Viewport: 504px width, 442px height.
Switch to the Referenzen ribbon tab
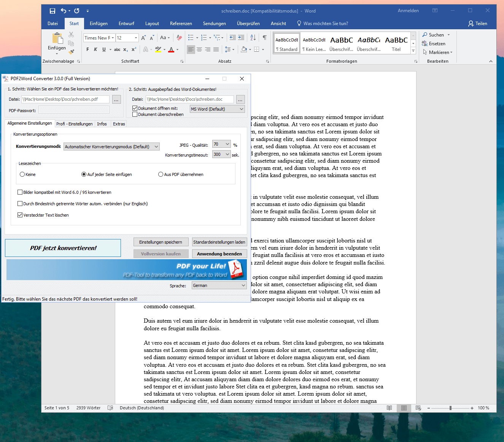coord(181,24)
